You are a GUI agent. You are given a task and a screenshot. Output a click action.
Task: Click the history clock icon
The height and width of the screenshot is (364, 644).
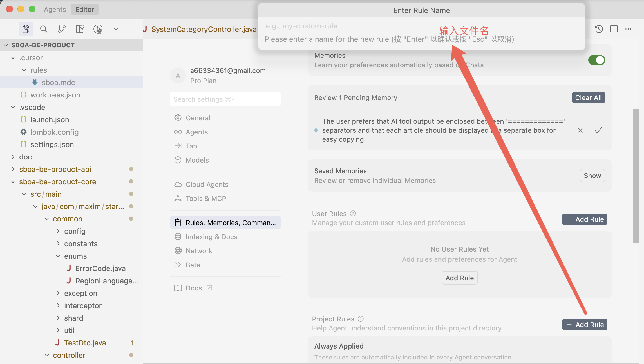point(599,29)
